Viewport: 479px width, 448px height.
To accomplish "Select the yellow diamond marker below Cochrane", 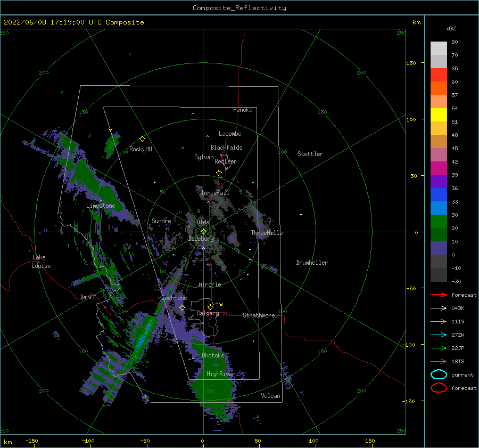I will tap(182, 307).
